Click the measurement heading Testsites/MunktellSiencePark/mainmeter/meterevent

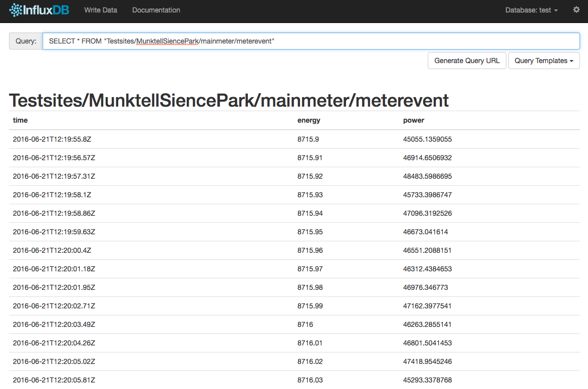click(x=229, y=101)
